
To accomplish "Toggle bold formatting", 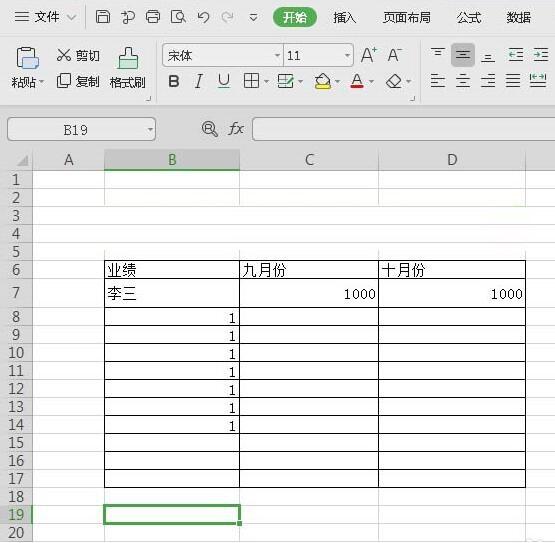I will tap(173, 81).
